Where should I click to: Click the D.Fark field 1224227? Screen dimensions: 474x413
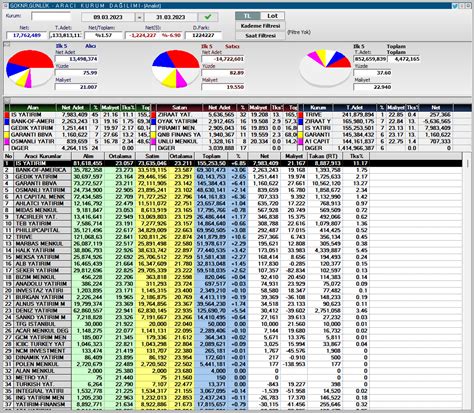point(203,35)
